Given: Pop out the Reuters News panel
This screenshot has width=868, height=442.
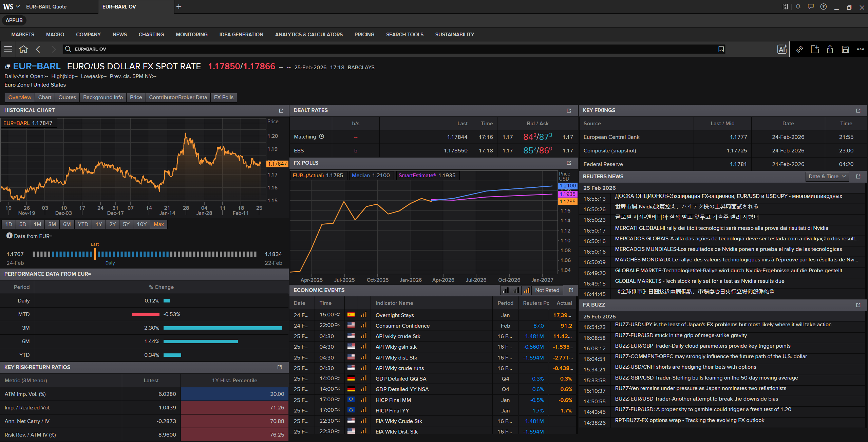Looking at the screenshot, I should click(858, 177).
